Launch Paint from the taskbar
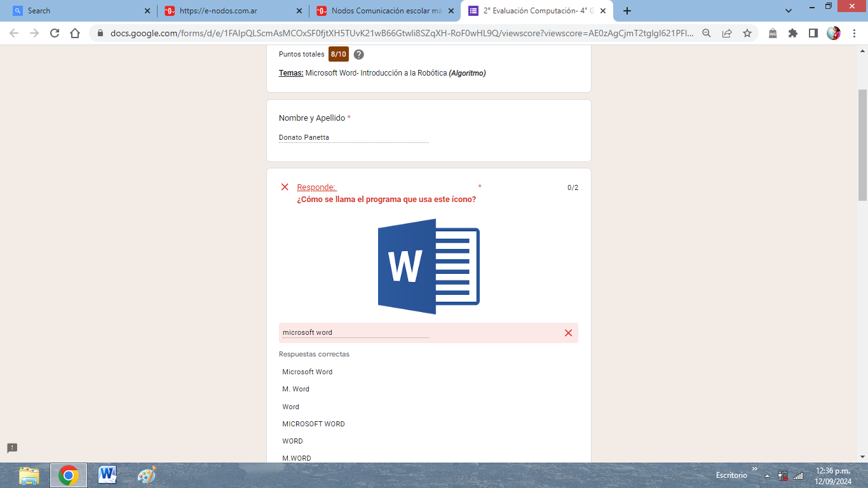Image resolution: width=868 pixels, height=488 pixels. (x=147, y=475)
